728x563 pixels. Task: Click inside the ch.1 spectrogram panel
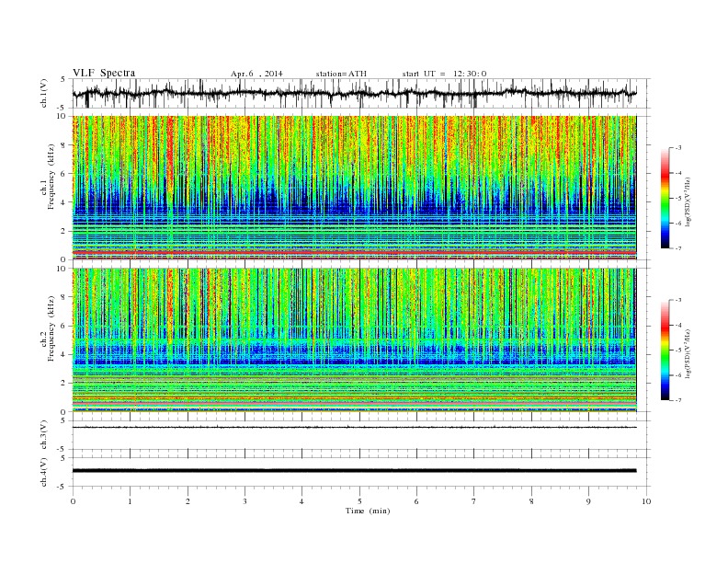pos(354,188)
